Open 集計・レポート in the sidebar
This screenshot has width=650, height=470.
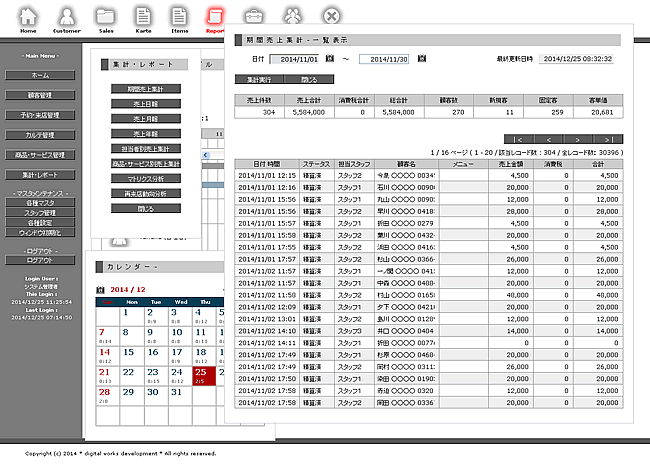point(40,174)
